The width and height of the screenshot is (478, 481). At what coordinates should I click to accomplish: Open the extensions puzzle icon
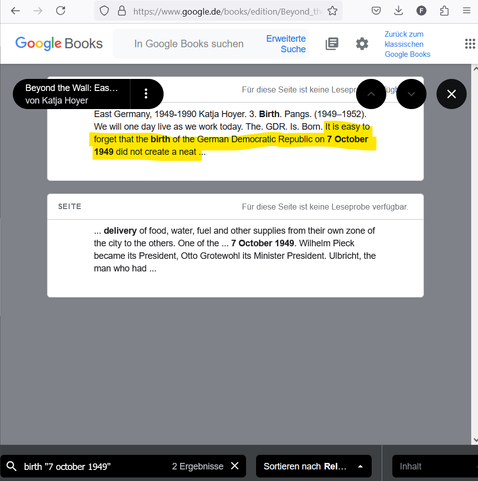pos(444,11)
